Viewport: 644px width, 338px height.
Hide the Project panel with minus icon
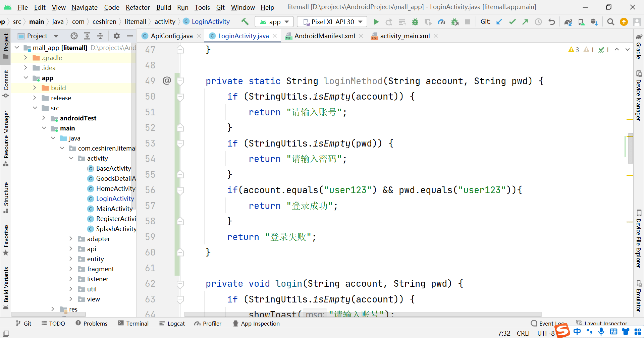pyautogui.click(x=130, y=36)
